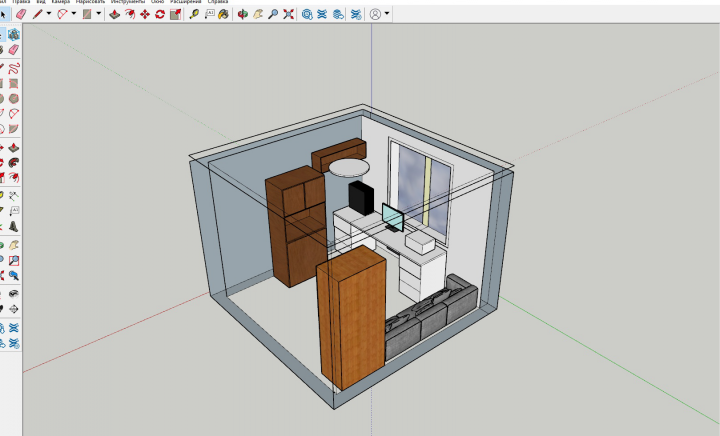Select the Dimensions tool in left toolset

click(14, 196)
